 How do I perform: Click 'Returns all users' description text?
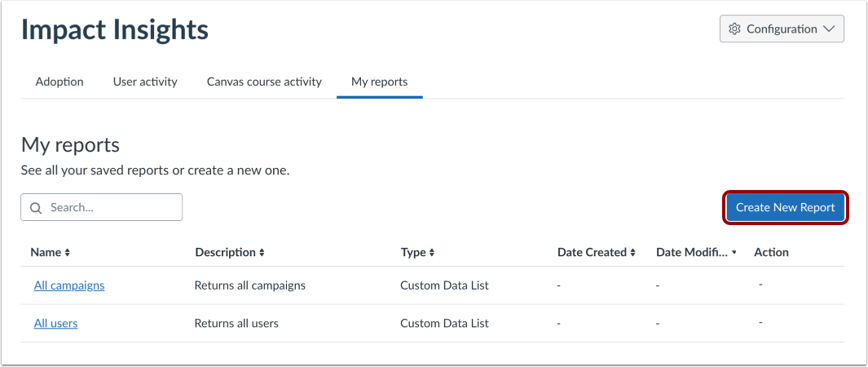pos(236,323)
